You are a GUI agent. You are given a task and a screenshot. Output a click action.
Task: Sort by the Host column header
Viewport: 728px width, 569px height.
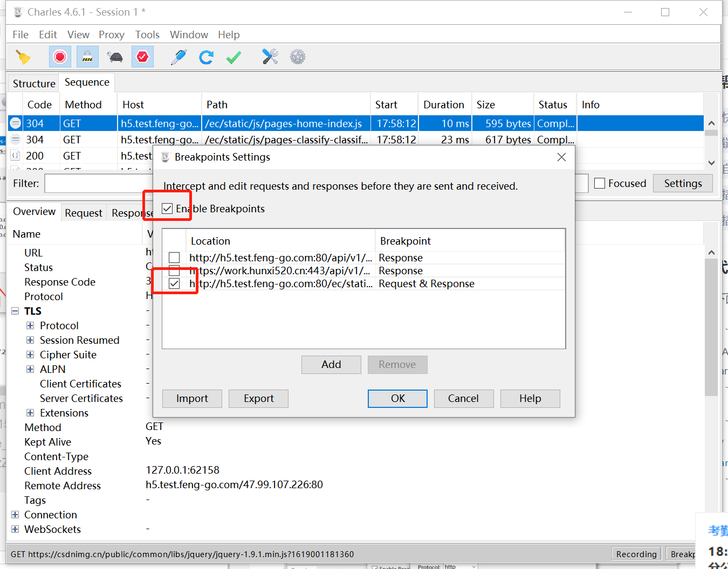coord(159,105)
